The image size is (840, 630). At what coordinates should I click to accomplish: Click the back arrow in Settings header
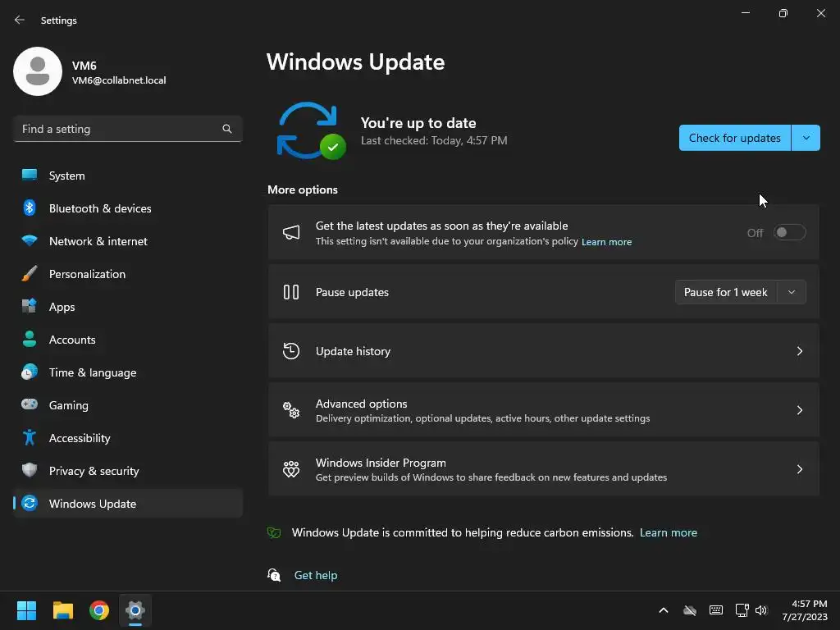tap(20, 20)
